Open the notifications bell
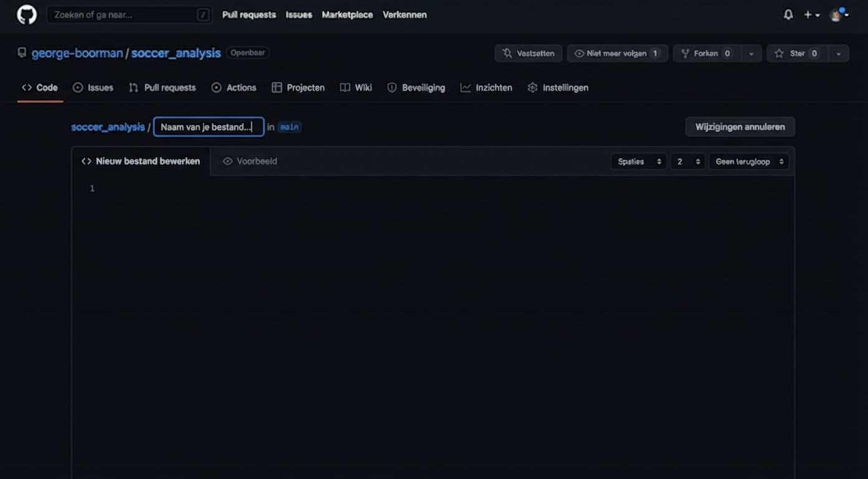Image resolution: width=868 pixels, height=479 pixels. 788,14
